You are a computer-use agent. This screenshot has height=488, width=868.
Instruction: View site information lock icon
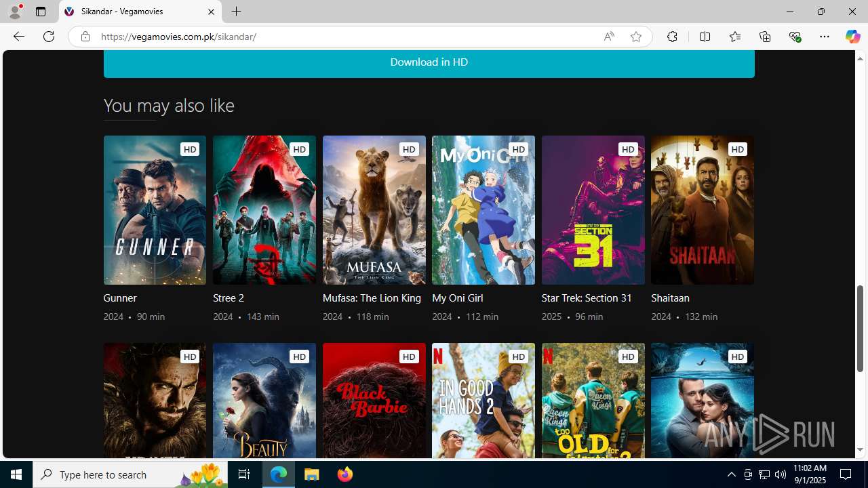pos(85,37)
